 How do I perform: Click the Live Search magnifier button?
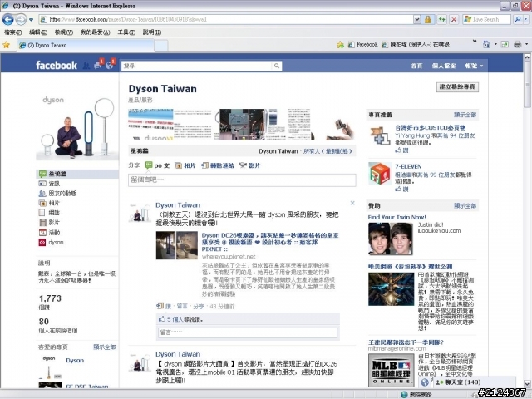click(x=518, y=20)
